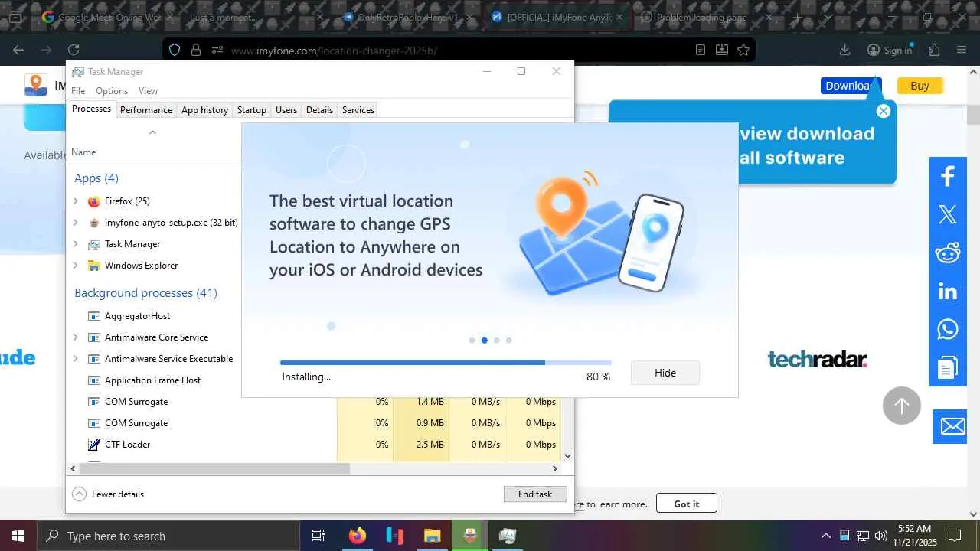Open the notification center icon
Screen dimensions: 980x551
[x=955, y=536]
